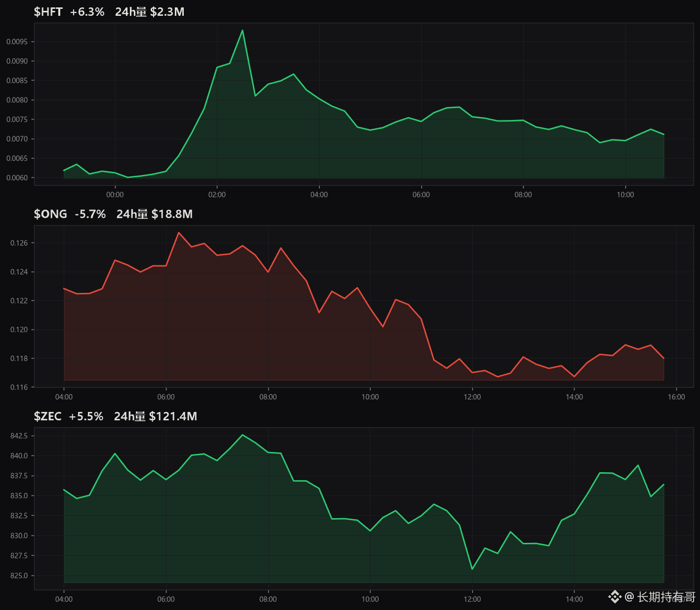Select the 0.0095 price label on HFT axis
This screenshot has width=700, height=610.
[x=17, y=42]
